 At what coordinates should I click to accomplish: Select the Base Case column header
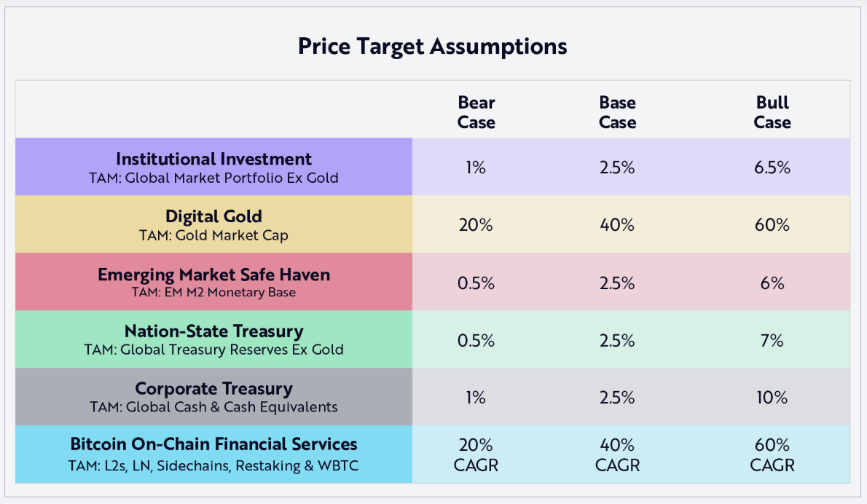tap(617, 113)
